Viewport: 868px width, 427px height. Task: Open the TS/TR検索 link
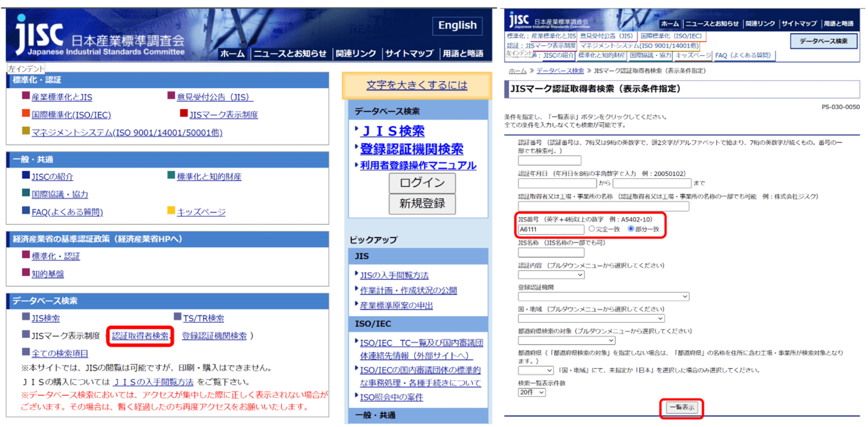(203, 318)
